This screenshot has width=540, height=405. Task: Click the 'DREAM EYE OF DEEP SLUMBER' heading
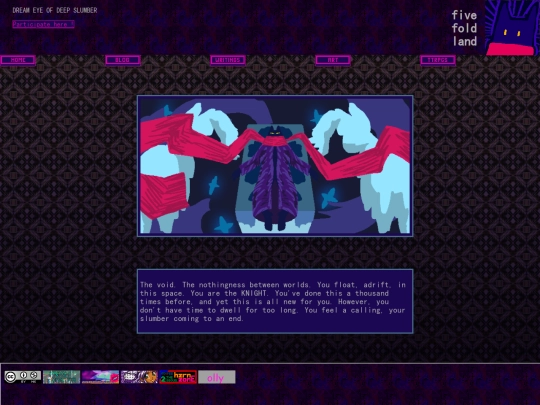tap(55, 10)
